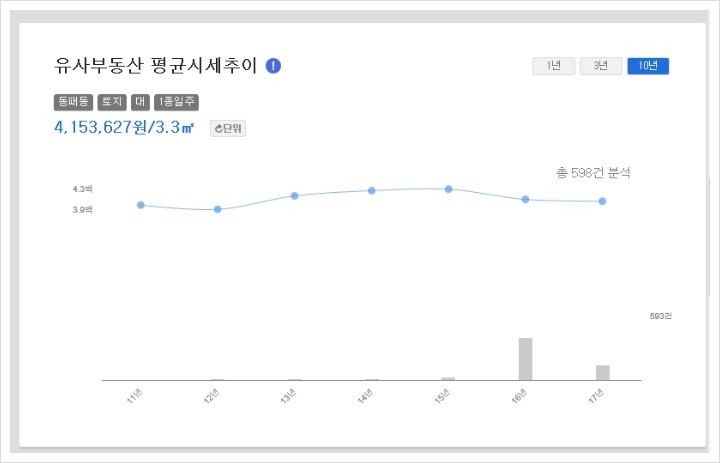This screenshot has width=720, height=463.
Task: Toggle the 단위 unit conversion button
Action: [228, 128]
